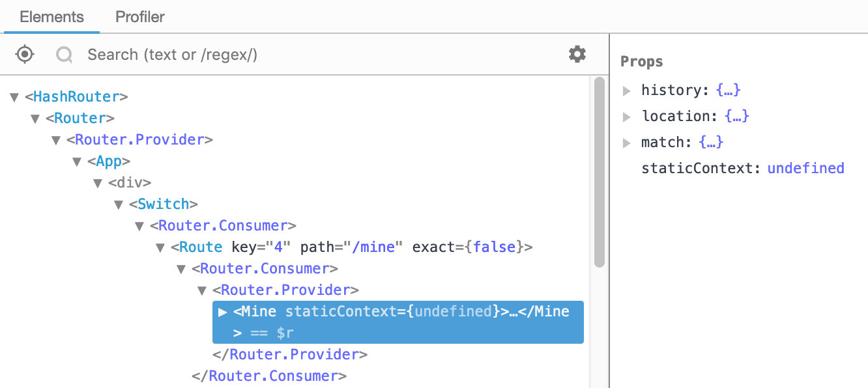Select the Switch component row

164,204
